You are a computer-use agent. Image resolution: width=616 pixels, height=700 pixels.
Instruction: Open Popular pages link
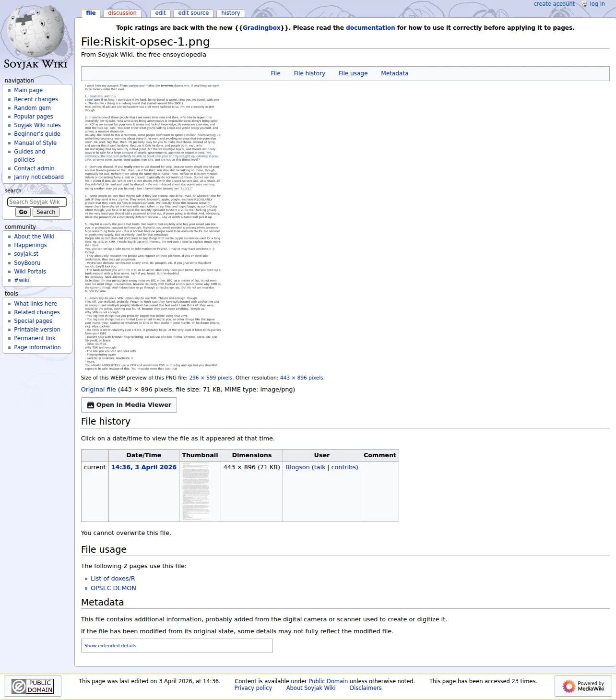click(34, 117)
